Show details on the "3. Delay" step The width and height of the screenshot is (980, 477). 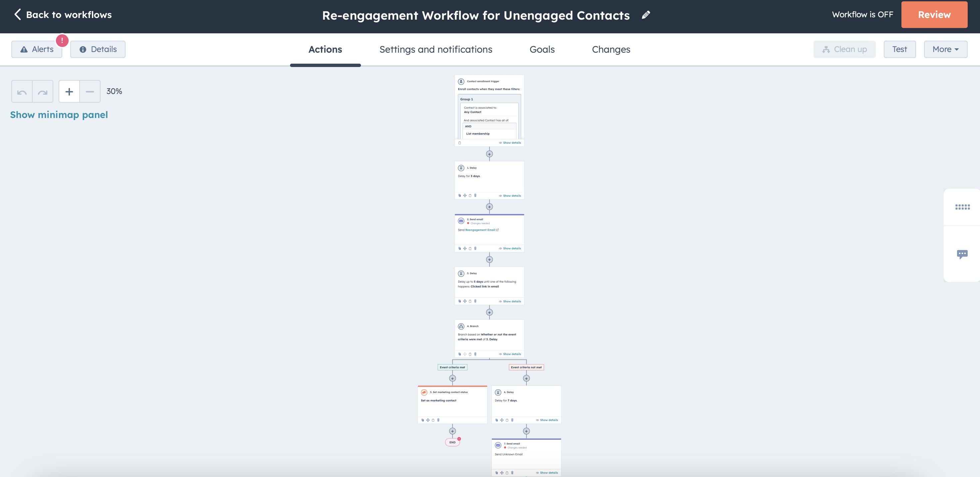click(510, 301)
